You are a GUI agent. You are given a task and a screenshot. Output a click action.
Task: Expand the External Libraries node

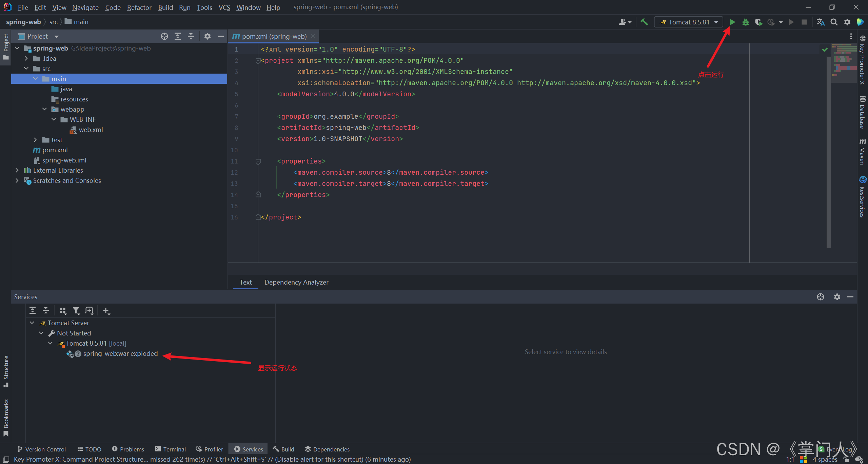coord(17,170)
